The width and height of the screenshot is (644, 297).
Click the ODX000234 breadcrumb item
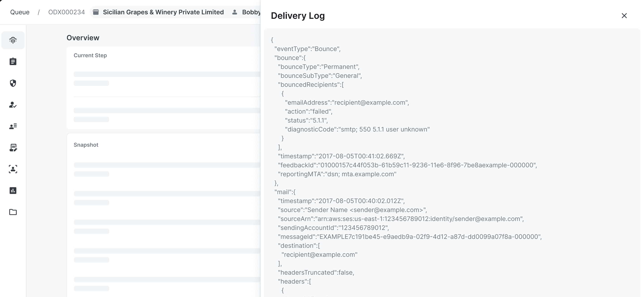(67, 12)
